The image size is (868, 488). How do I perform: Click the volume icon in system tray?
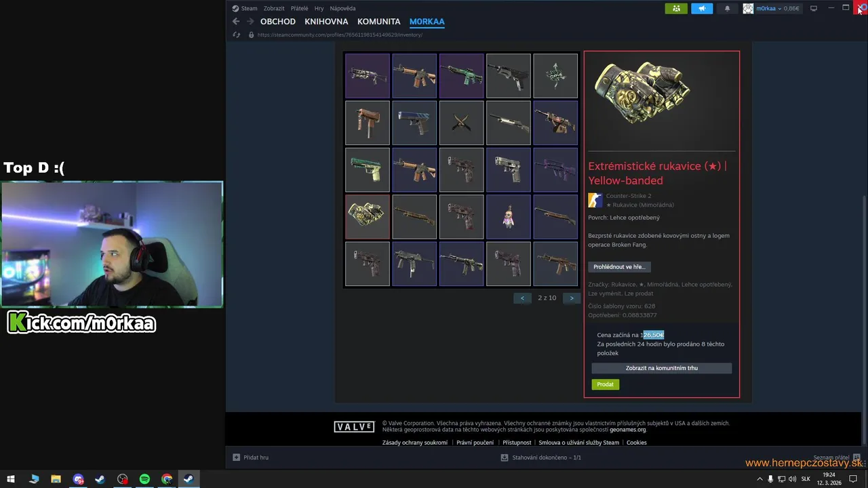[x=792, y=479]
